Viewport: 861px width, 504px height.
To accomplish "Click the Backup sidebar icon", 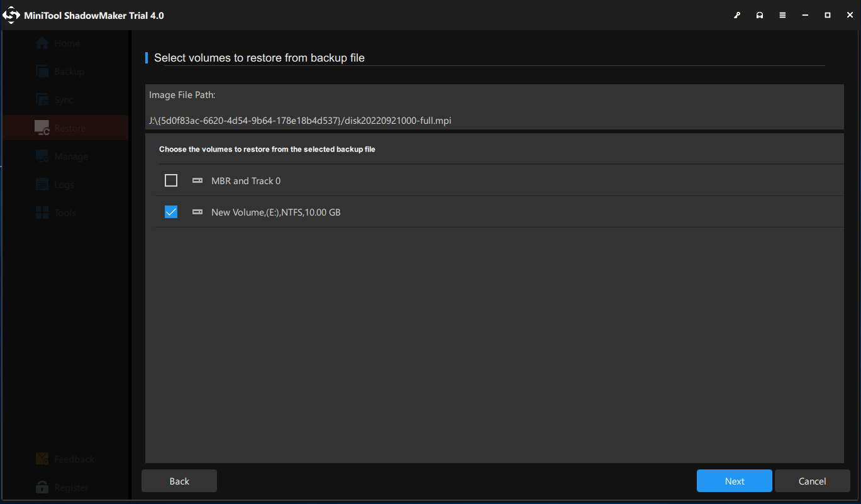I will pyautogui.click(x=42, y=72).
